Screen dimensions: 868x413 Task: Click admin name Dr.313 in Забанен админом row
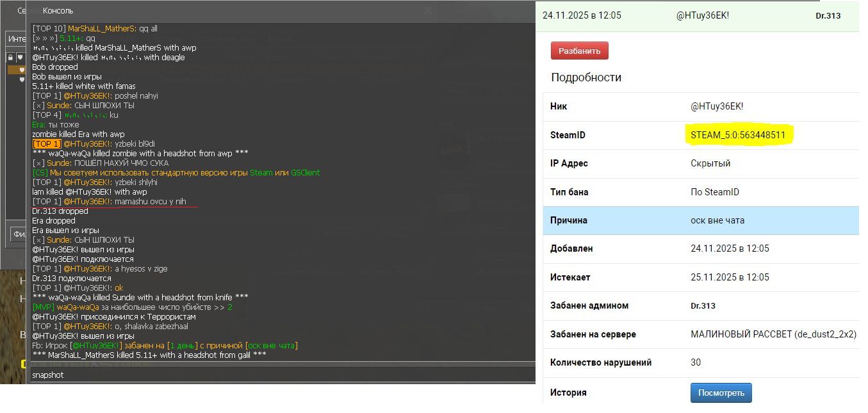coord(703,306)
